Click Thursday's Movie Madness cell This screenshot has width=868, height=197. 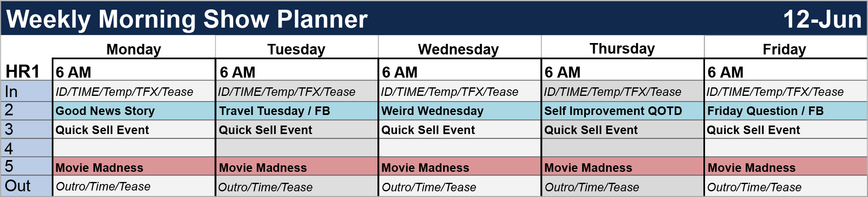pos(623,167)
